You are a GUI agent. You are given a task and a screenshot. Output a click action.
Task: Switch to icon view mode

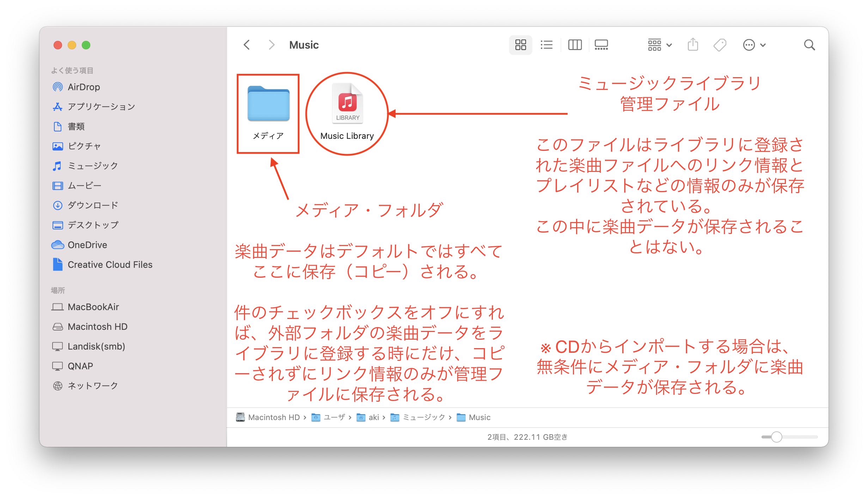click(x=520, y=45)
